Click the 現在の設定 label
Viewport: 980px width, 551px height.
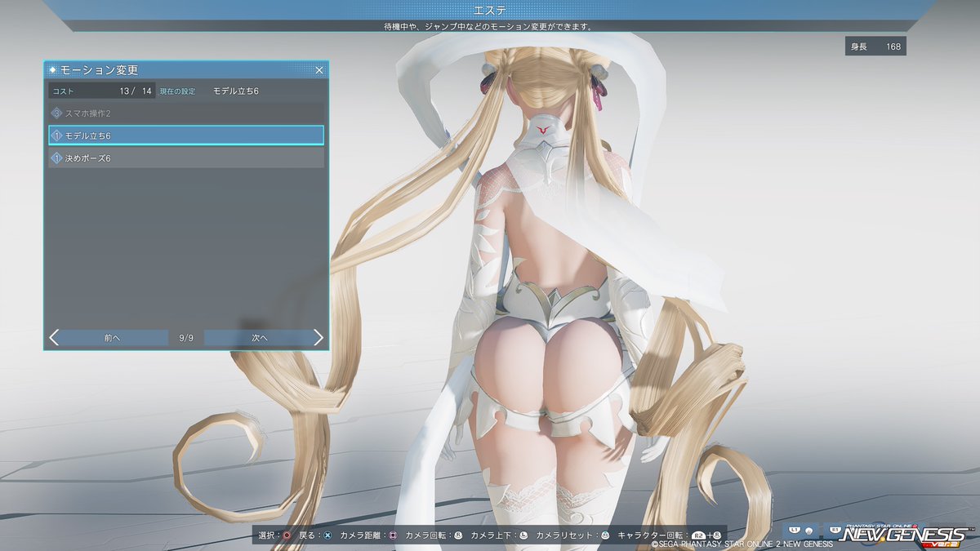click(x=177, y=91)
